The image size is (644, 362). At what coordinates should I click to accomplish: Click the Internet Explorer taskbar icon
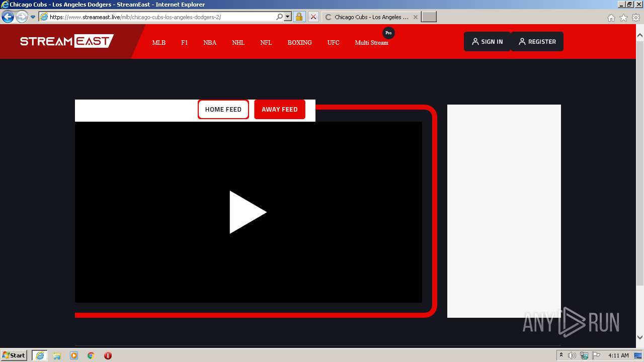point(39,355)
